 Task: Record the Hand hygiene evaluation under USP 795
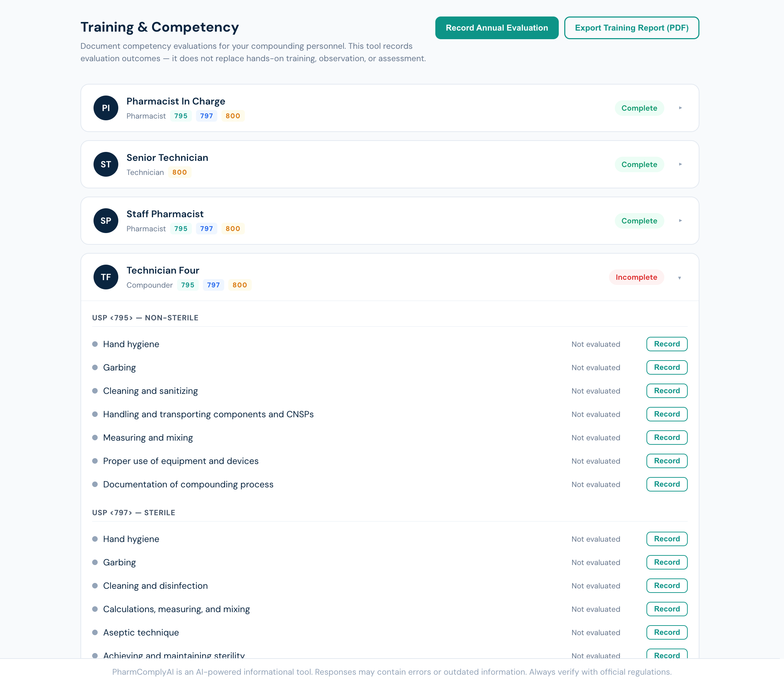(x=667, y=344)
